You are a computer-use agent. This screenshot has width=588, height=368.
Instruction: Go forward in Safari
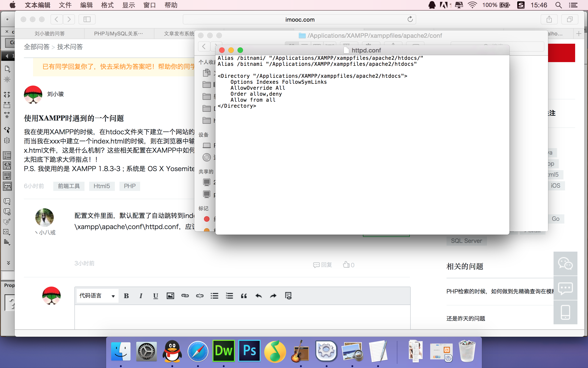tap(69, 19)
